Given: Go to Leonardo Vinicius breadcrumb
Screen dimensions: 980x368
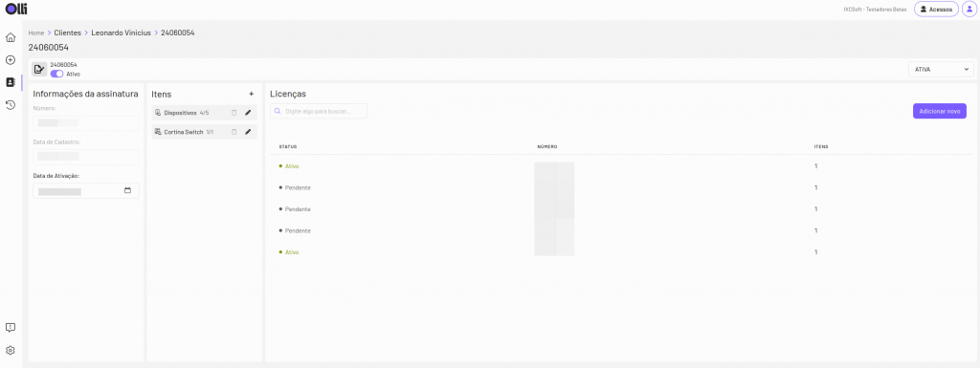Looking at the screenshot, I should (x=122, y=32).
